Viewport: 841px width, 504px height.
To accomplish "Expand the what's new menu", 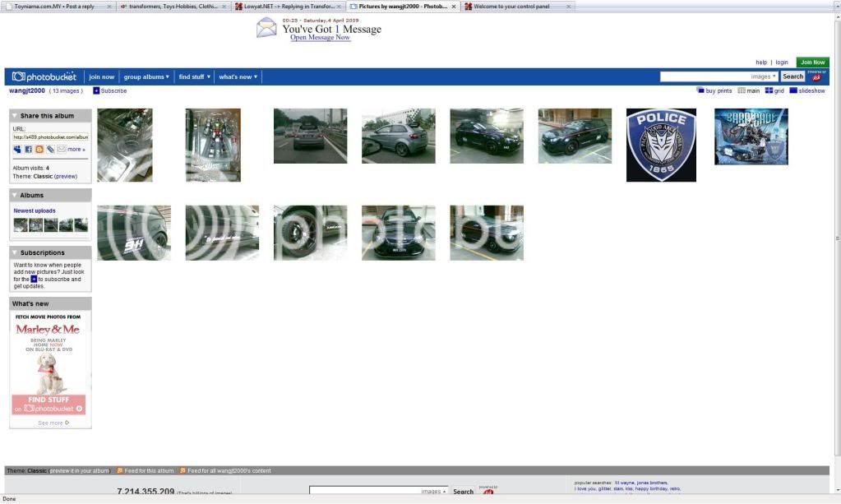I will coord(237,76).
